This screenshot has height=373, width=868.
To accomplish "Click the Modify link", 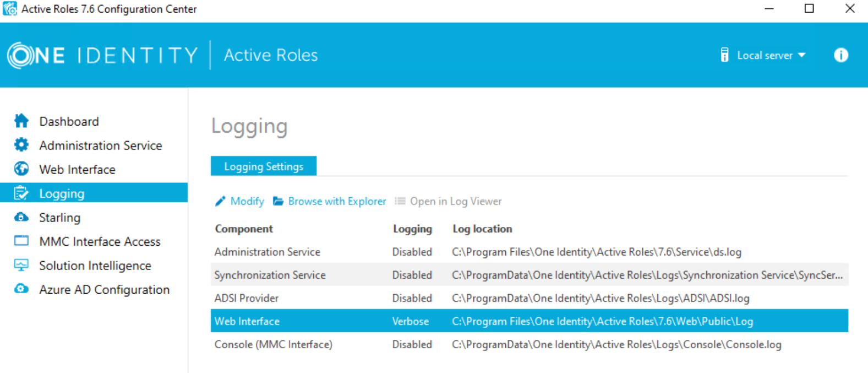I will point(247,201).
